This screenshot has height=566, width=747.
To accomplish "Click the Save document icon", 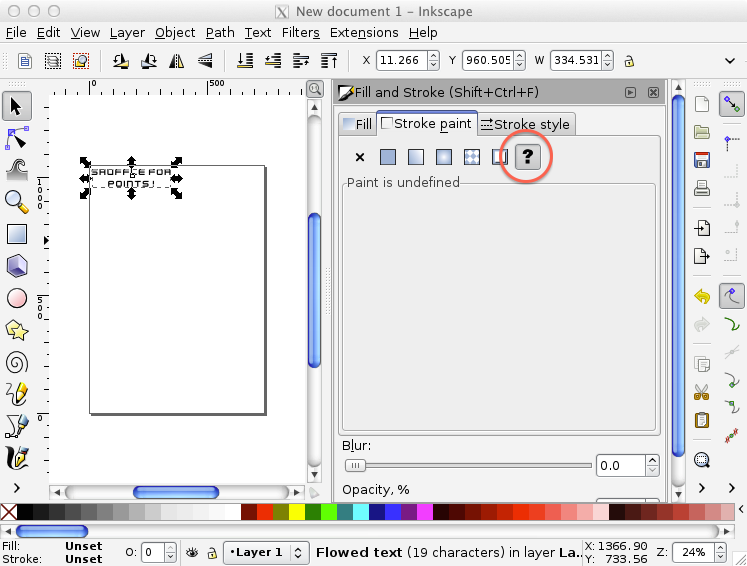I will tap(702, 160).
